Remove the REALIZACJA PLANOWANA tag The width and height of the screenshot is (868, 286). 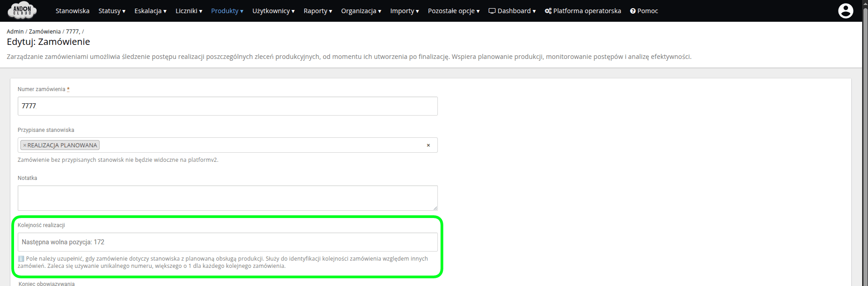click(24, 145)
